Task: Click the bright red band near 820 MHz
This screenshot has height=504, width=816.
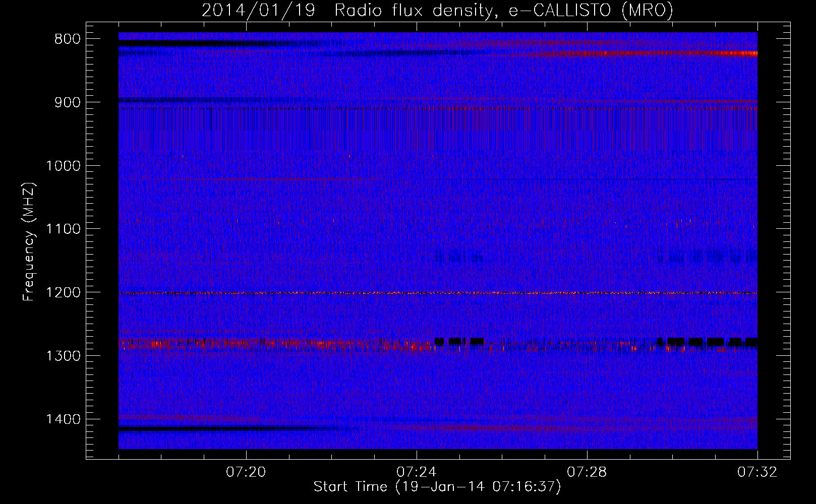Action: click(x=648, y=53)
